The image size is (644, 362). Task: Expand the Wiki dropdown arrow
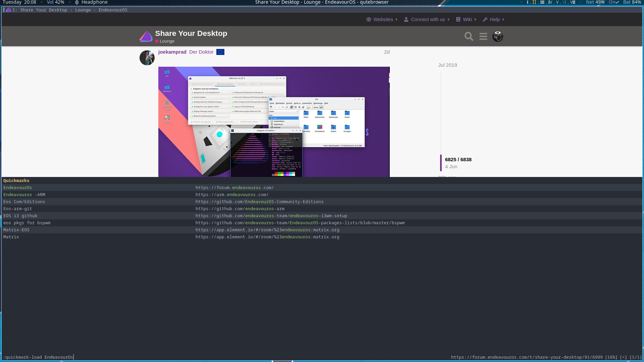click(x=476, y=19)
